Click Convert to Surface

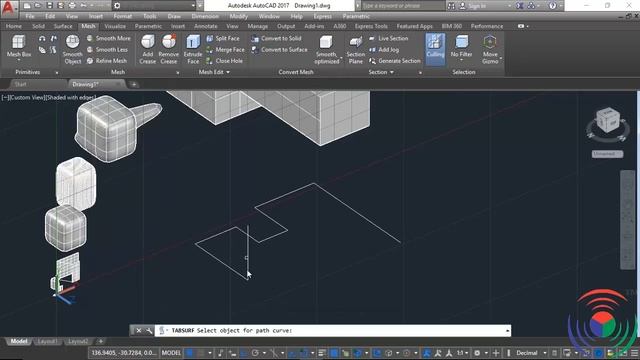(280, 49)
